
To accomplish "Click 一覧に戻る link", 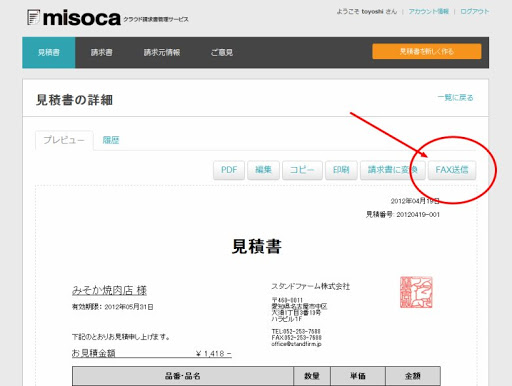I will (455, 98).
